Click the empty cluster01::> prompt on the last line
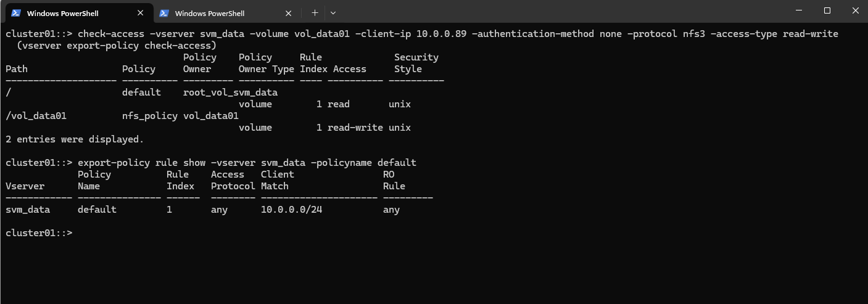Viewport: 868px width, 304px height. pos(39,233)
